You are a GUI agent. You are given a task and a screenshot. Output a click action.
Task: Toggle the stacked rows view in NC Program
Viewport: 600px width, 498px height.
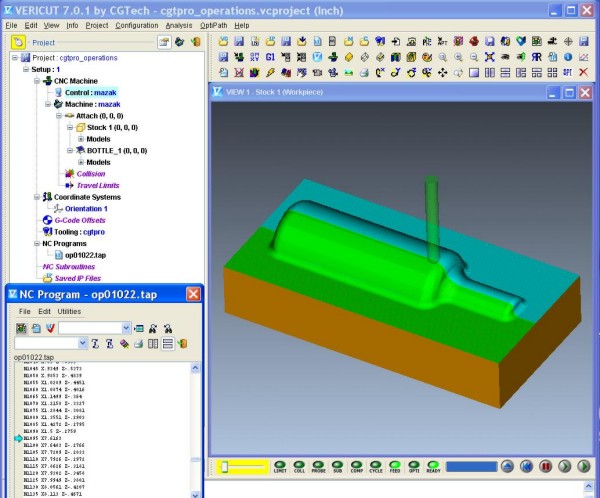click(x=168, y=344)
